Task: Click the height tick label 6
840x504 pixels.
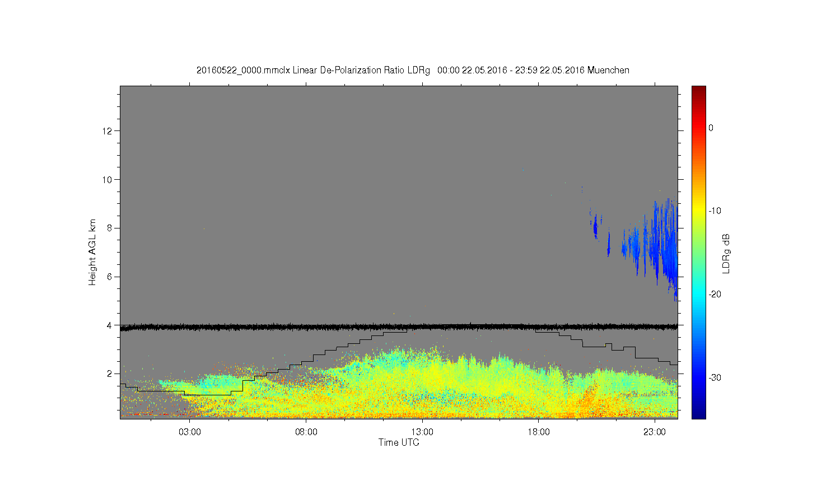Action: (x=110, y=277)
